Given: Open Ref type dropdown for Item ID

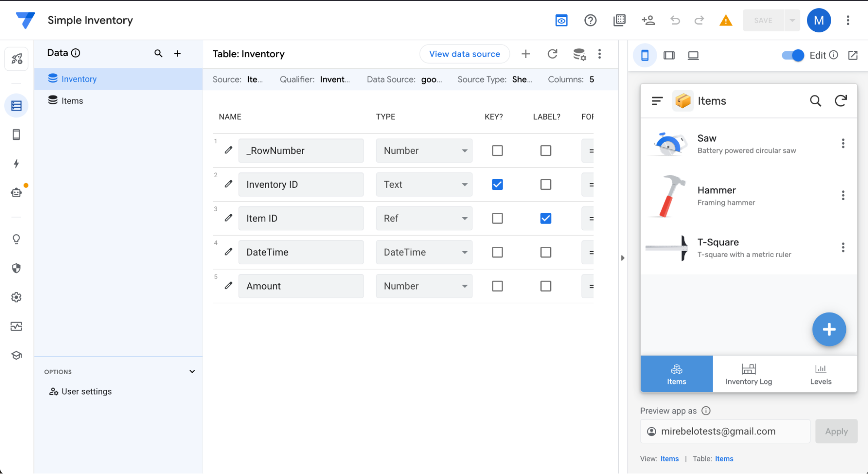Looking at the screenshot, I should coord(424,218).
